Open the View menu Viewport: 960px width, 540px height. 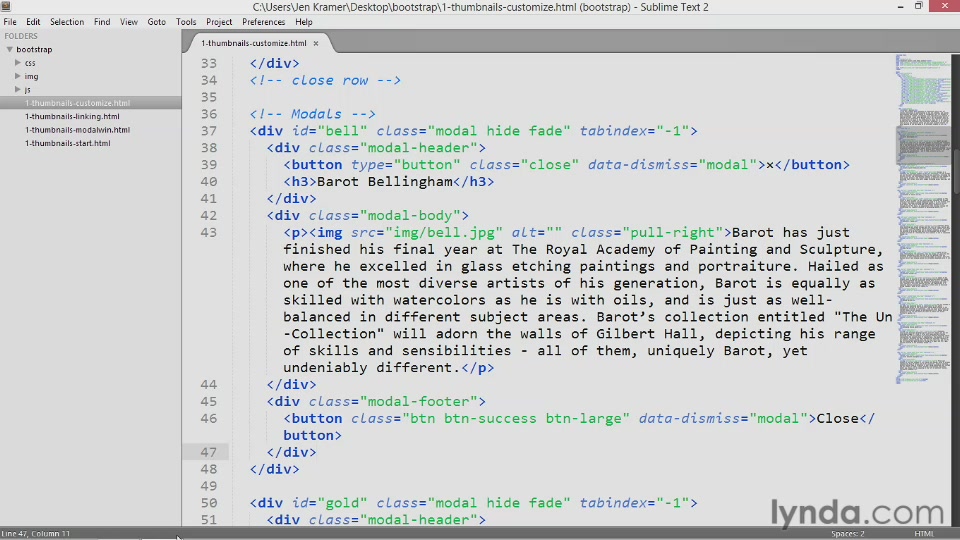(x=129, y=22)
